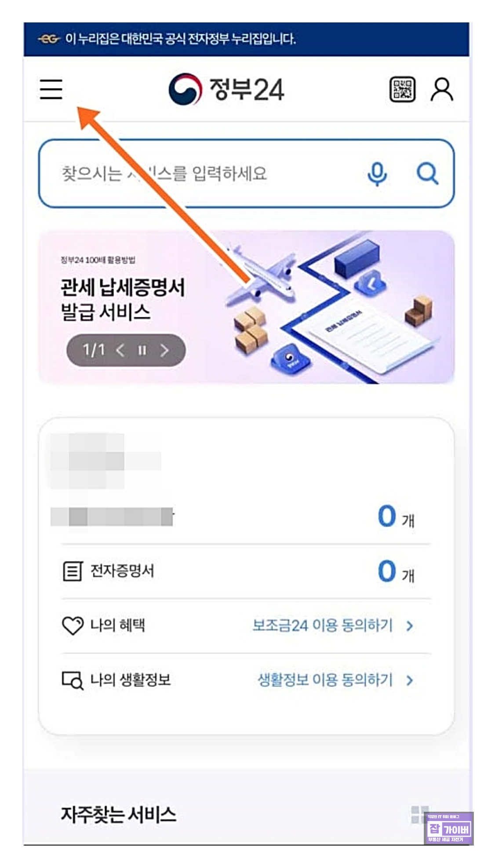
Task: Open the QR code scanner icon
Action: [402, 89]
